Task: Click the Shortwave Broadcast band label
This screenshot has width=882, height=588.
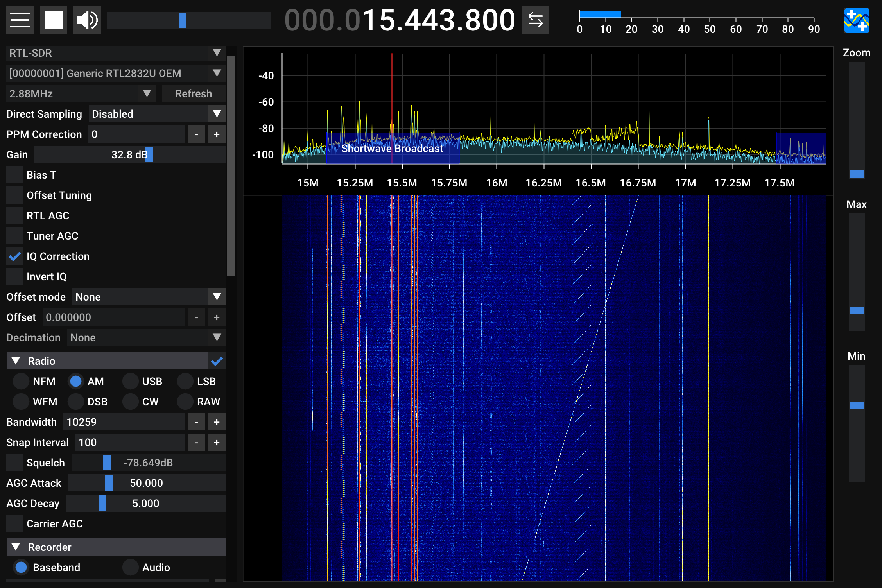Action: pyautogui.click(x=392, y=149)
